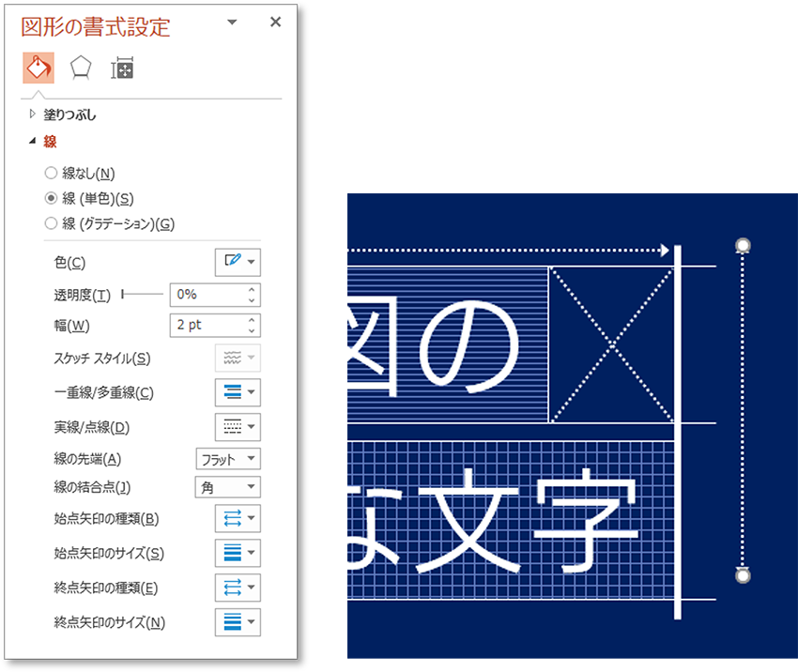Viewport: 798px width, 672px height.
Task: Open the 終点矢印のサイズ(N) dropdown
Action: coord(238,622)
